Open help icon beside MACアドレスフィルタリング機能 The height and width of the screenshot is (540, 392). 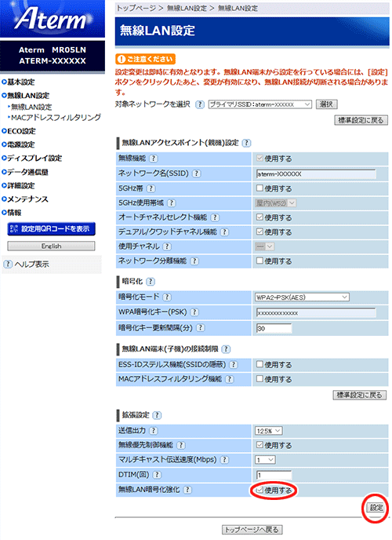(230, 379)
